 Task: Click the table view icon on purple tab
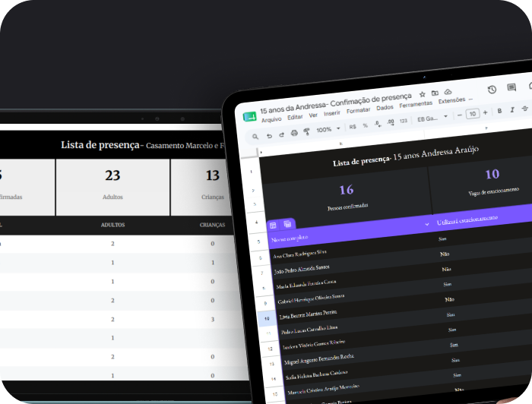[x=273, y=226]
